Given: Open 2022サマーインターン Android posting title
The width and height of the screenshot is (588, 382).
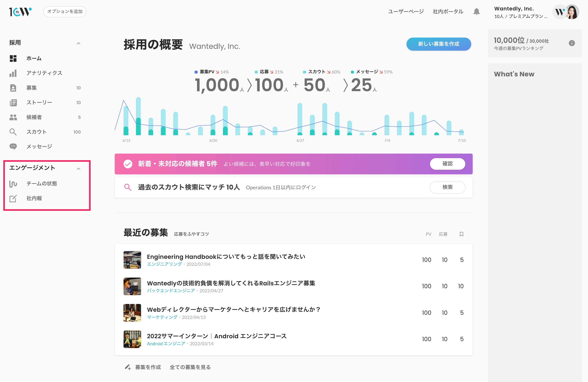Looking at the screenshot, I should point(217,336).
